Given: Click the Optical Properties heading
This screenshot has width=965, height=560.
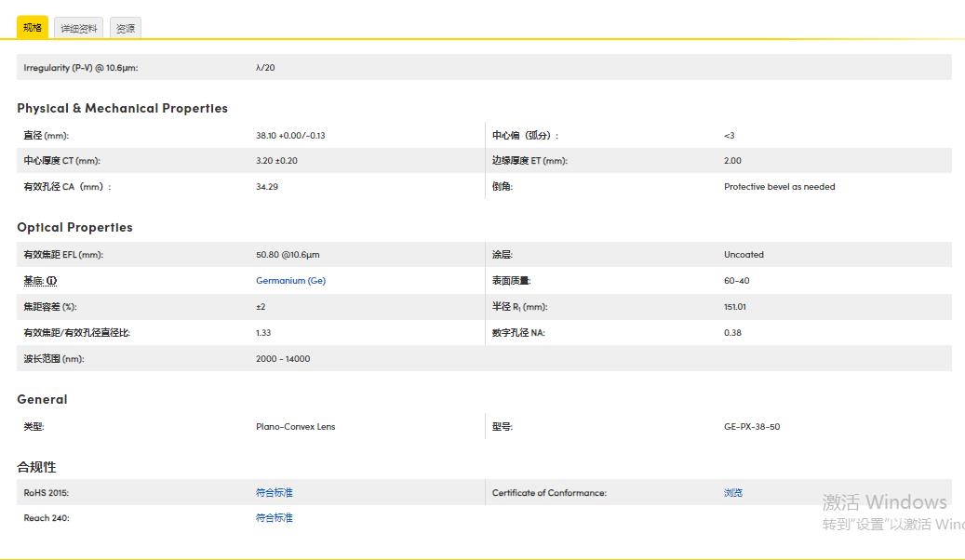Looking at the screenshot, I should 74,227.
